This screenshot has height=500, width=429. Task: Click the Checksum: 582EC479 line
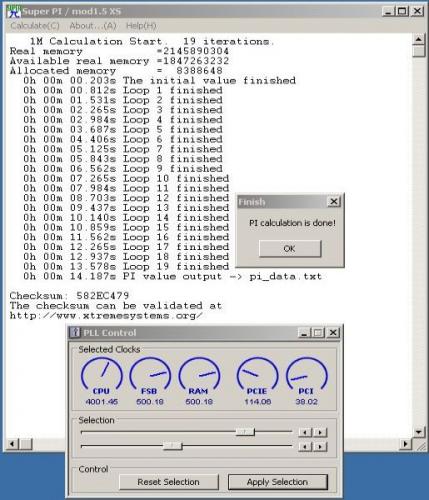(69, 296)
